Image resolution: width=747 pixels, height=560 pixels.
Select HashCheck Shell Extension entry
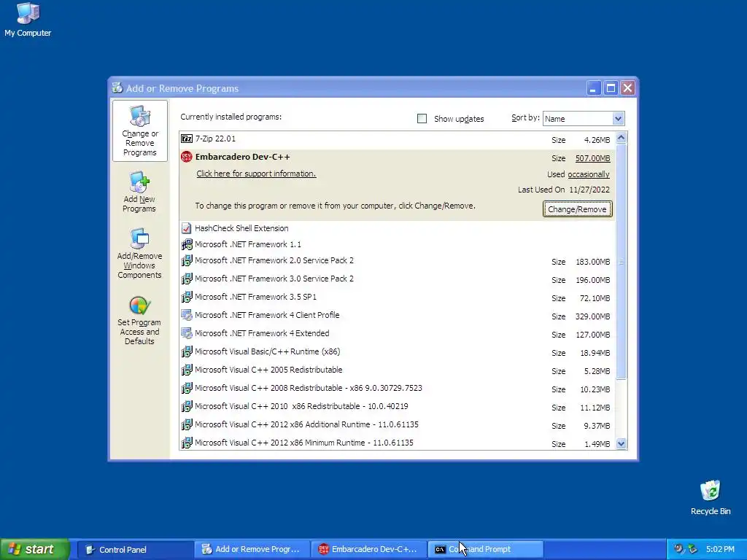point(398,228)
